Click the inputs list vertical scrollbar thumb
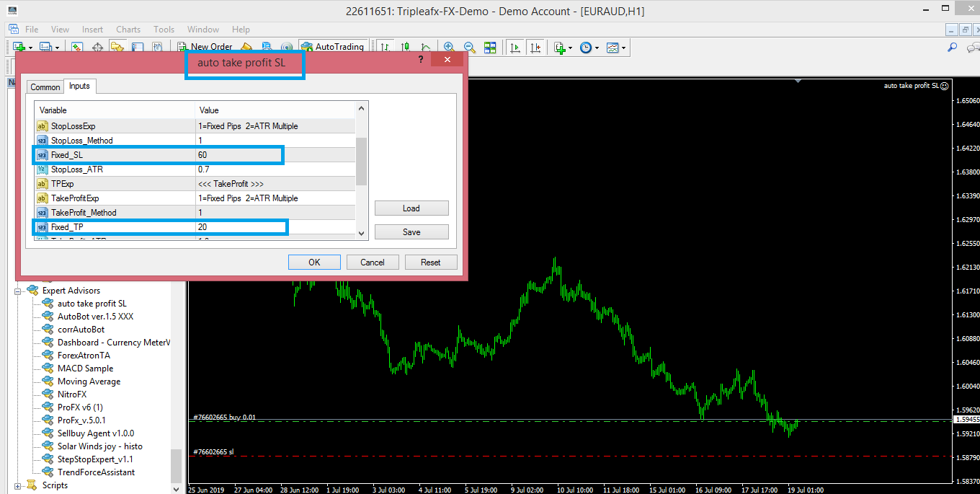 pos(362,162)
